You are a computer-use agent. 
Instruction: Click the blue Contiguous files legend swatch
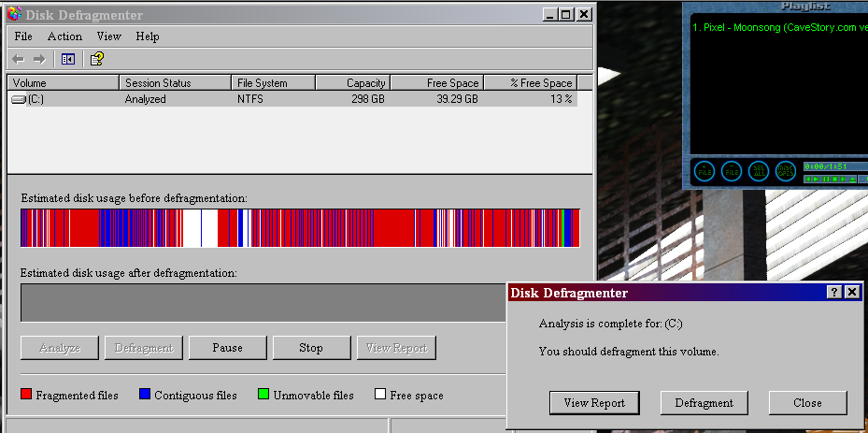pos(145,395)
